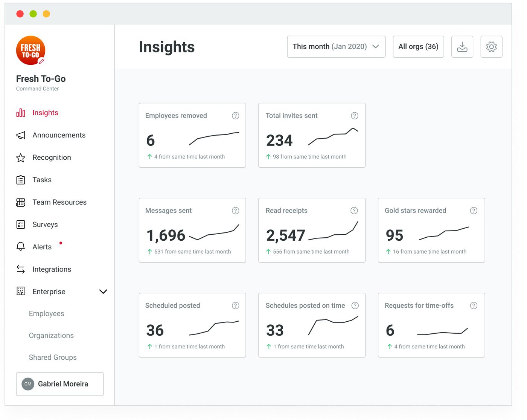Open the All orgs (36) organization selector
This screenshot has width=527, height=420.
tap(418, 47)
